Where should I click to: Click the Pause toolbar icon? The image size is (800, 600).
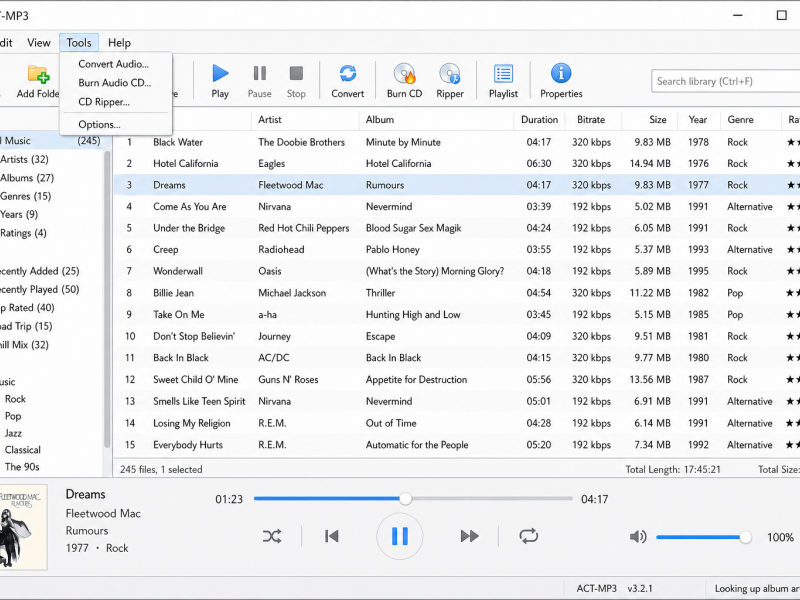tap(259, 73)
